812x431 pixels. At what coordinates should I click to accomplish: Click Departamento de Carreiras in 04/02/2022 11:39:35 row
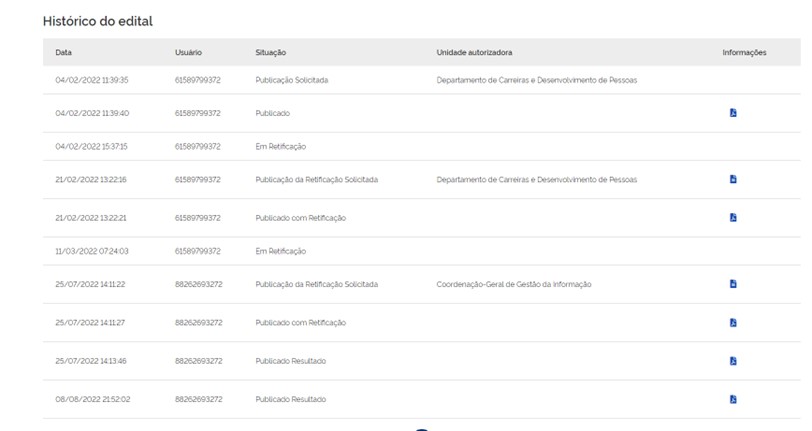click(536, 80)
